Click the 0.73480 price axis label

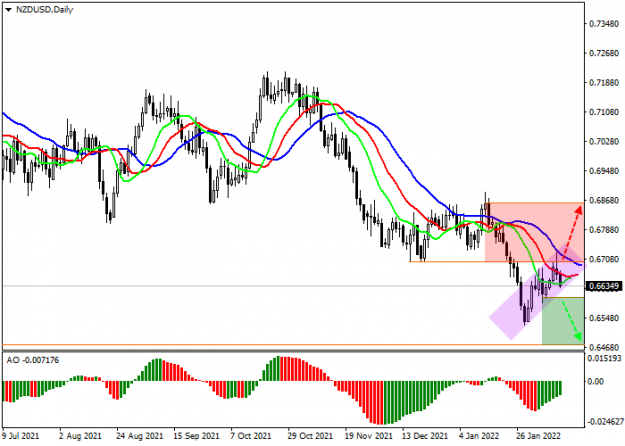(604, 24)
